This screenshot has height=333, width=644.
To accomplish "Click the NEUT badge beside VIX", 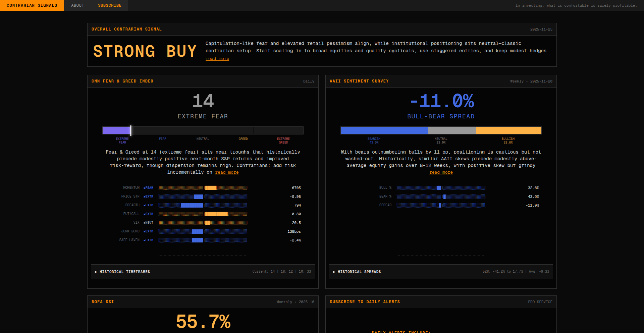I will tap(148, 223).
